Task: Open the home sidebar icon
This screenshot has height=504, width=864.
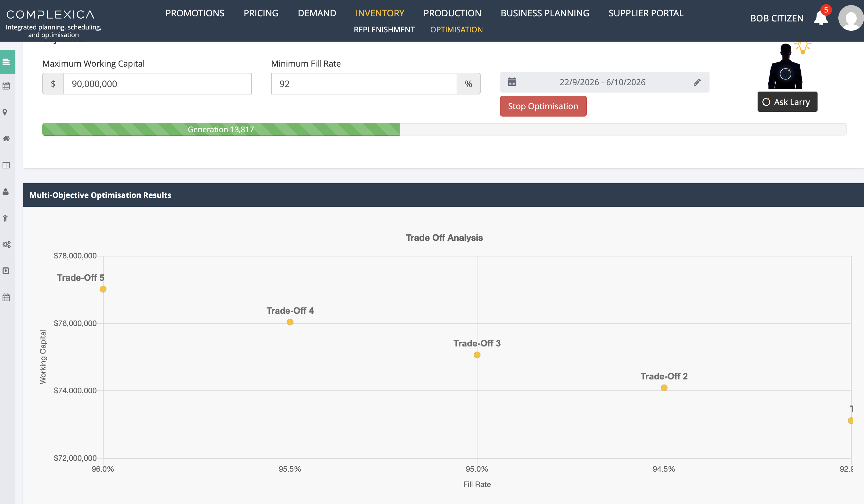Action: click(6, 138)
